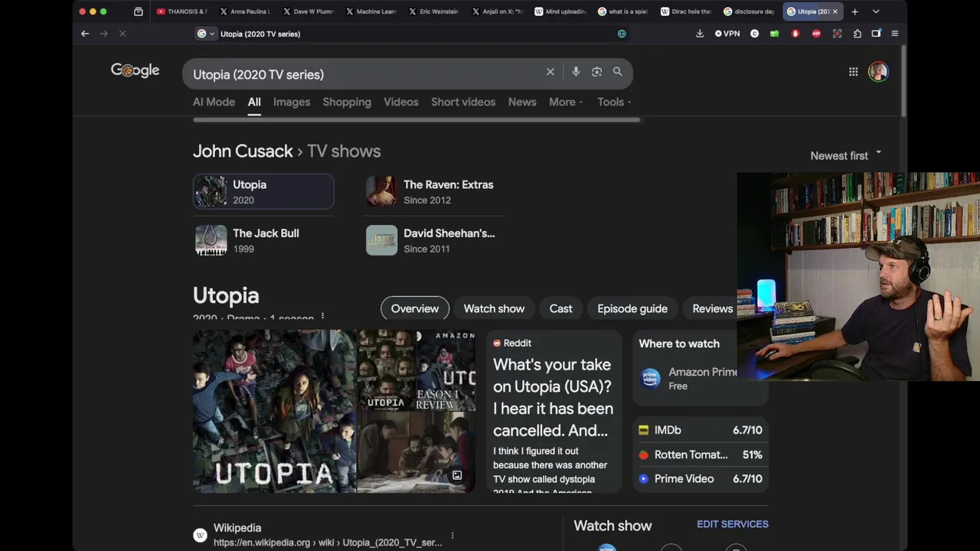Image resolution: width=980 pixels, height=551 pixels.
Task: Switch to the Mind uploading Wikipedia tab
Action: (x=560, y=11)
